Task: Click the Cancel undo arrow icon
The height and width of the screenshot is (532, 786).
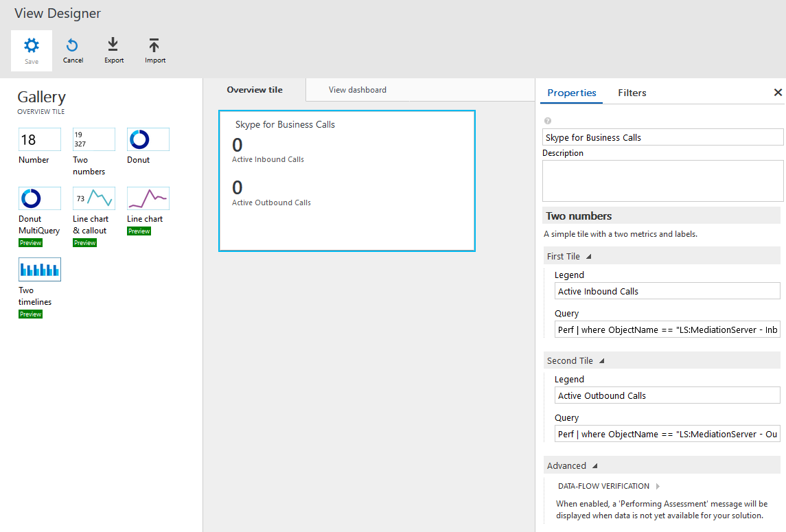Action: point(72,45)
